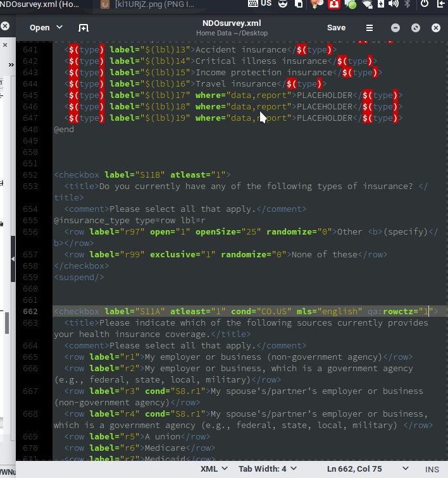Open the XML language selector dropdown

coord(214,469)
